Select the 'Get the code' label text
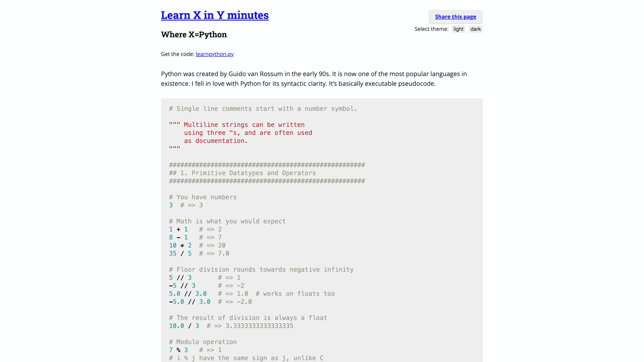The image size is (644, 362). pyautogui.click(x=177, y=54)
